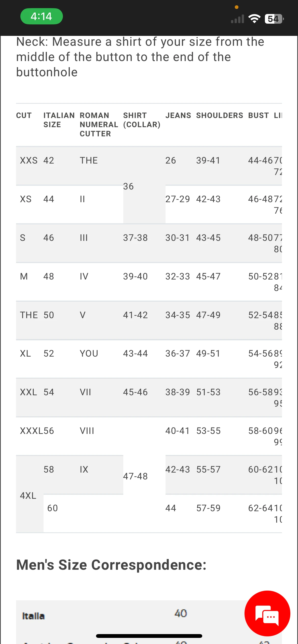
Task: Tap the Wi-Fi status icon
Action: 254,19
